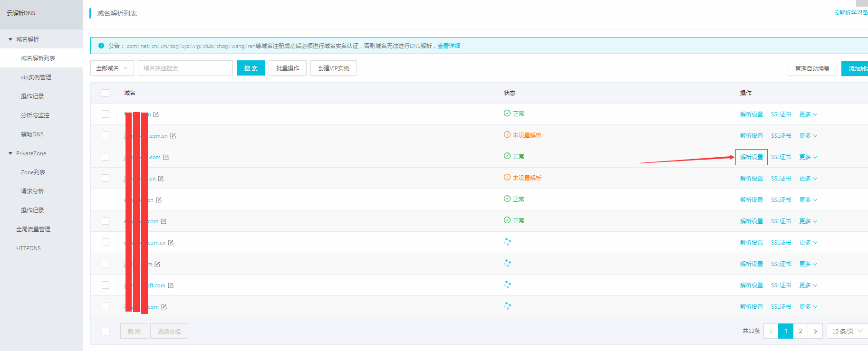Image resolution: width=868 pixels, height=351 pixels.
Task: Tick the select-all checkbox in the table header
Action: coord(106,93)
